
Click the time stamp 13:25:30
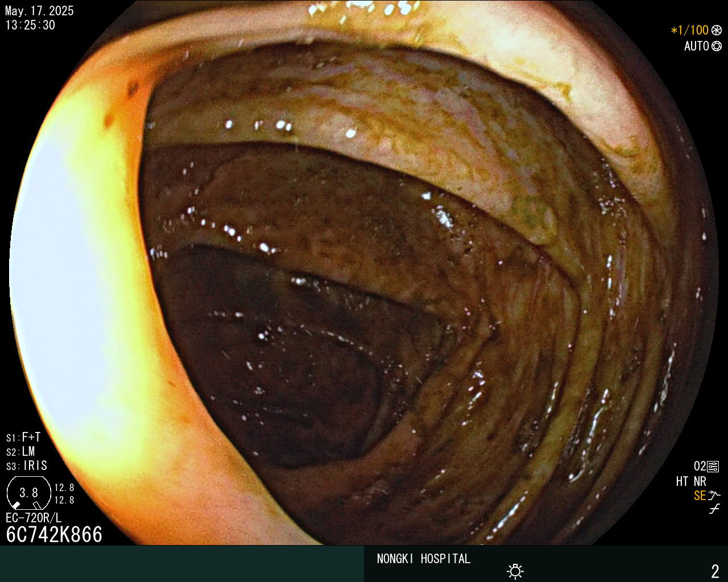pyautogui.click(x=30, y=25)
